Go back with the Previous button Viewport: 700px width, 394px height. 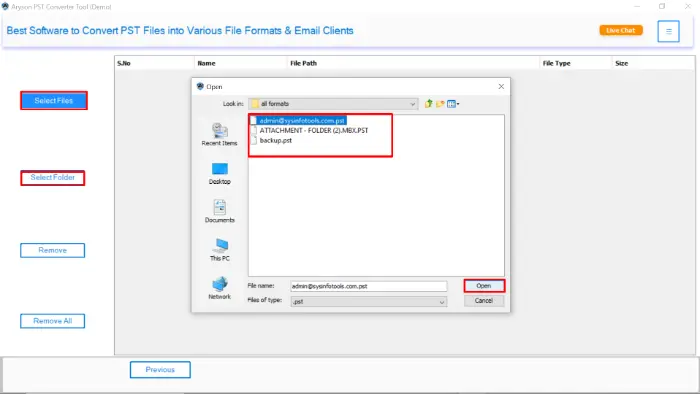[160, 369]
